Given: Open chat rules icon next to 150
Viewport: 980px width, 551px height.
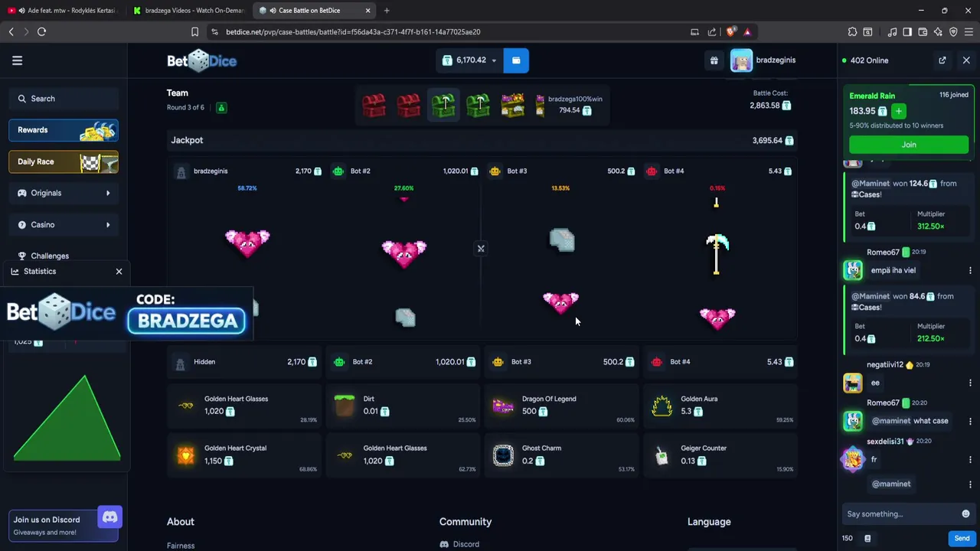Looking at the screenshot, I should tap(867, 538).
